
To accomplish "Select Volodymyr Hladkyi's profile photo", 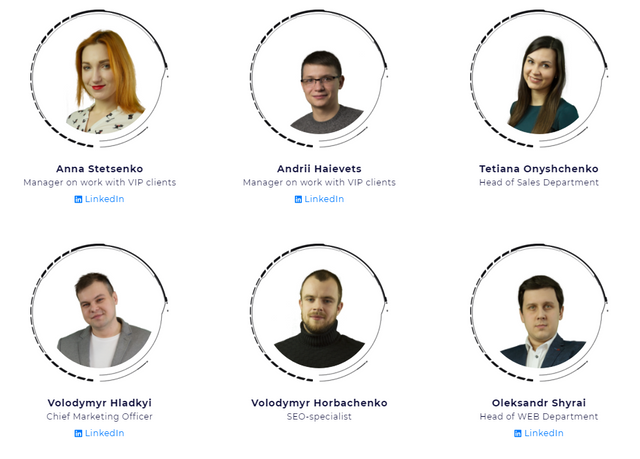I will 99,313.
